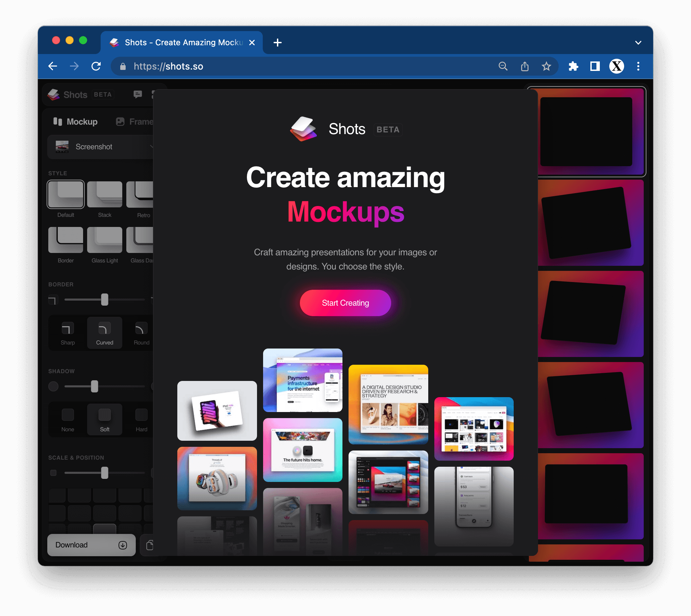
Task: Click the browser forward arrow
Action: [x=74, y=66]
